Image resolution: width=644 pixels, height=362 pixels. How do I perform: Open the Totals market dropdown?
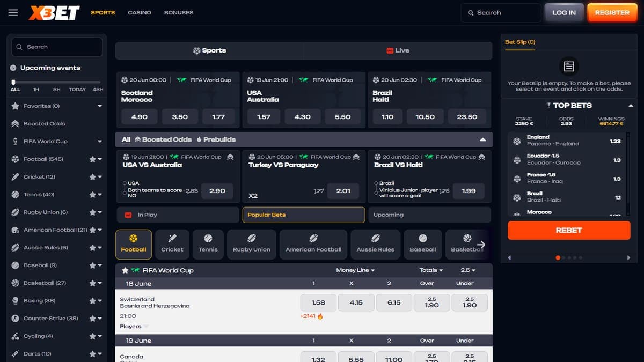click(431, 270)
